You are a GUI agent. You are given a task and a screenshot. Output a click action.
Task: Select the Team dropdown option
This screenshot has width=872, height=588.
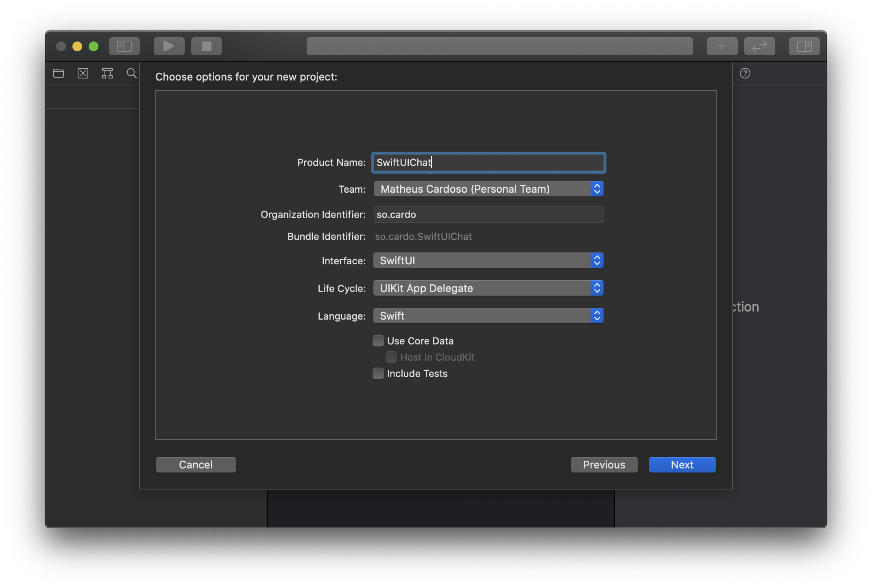coord(488,188)
